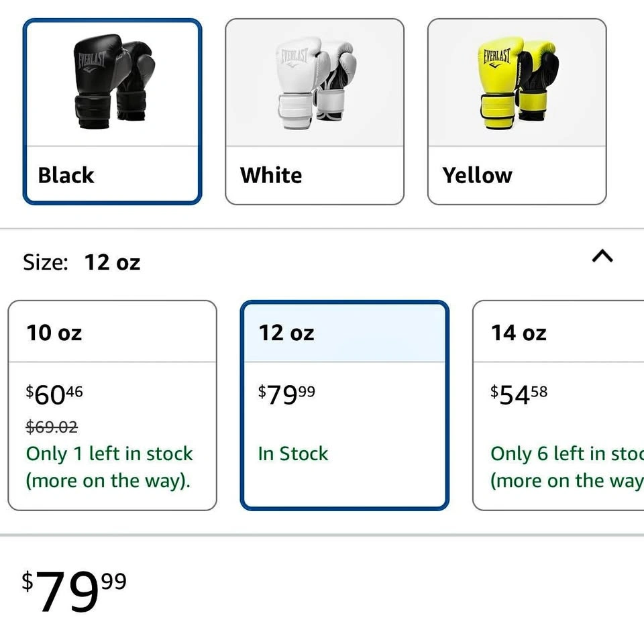The width and height of the screenshot is (644, 644).
Task: Click the $54.58 price in 14 oz card
Action: [519, 395]
